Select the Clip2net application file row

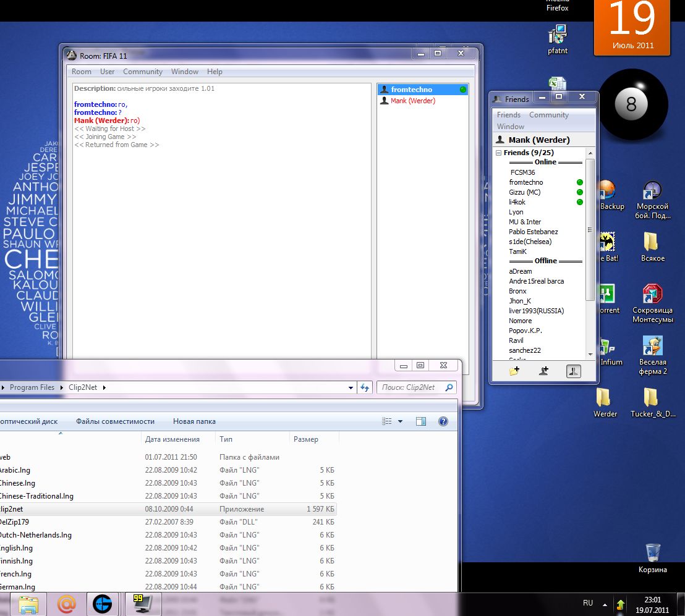click(x=168, y=509)
